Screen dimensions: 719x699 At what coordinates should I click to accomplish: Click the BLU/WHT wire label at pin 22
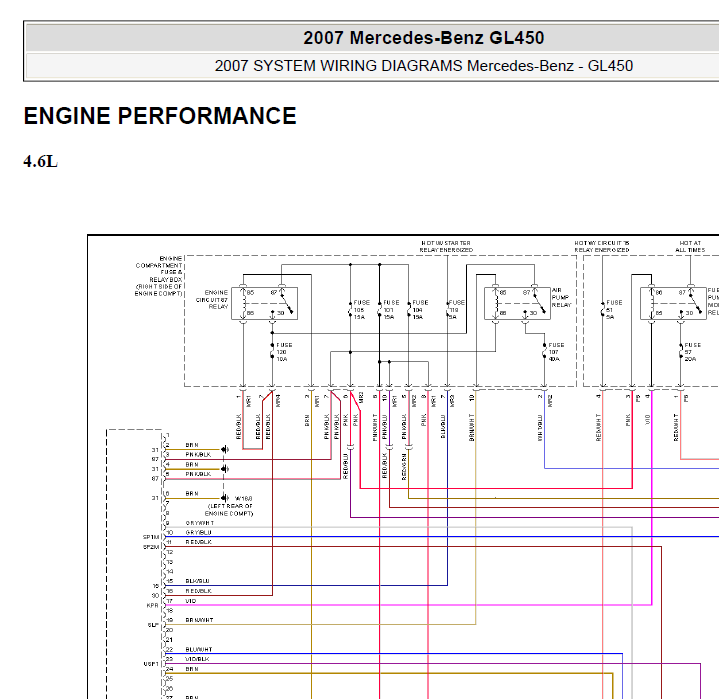point(199,649)
